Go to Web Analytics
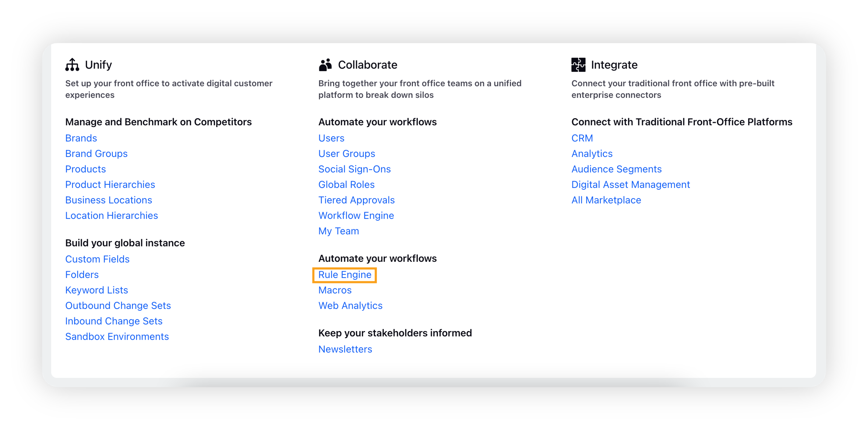Screen dimensions: 868x430 click(x=351, y=306)
